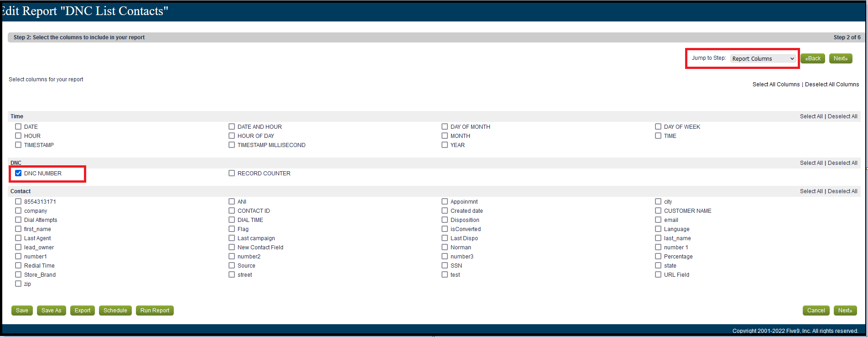The width and height of the screenshot is (868, 337).
Task: Click Select All Columns link
Action: point(776,84)
